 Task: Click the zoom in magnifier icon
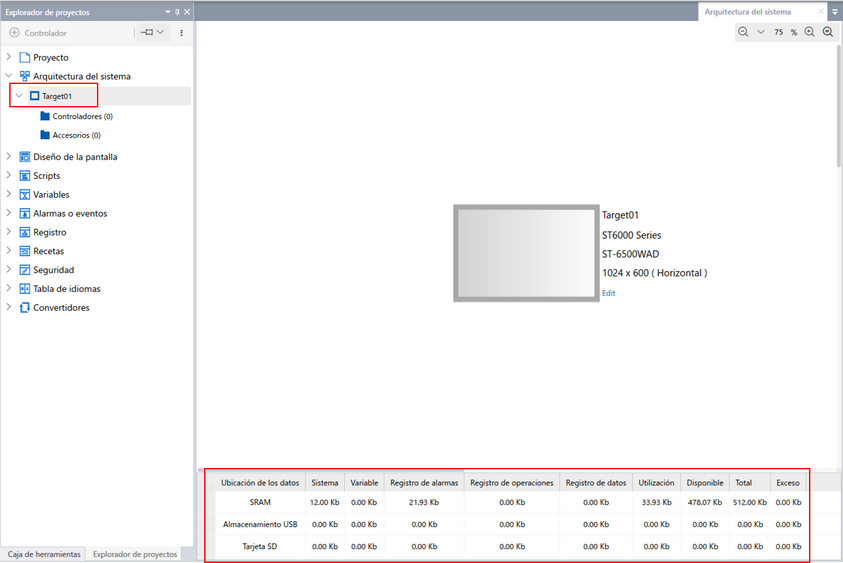(x=810, y=32)
